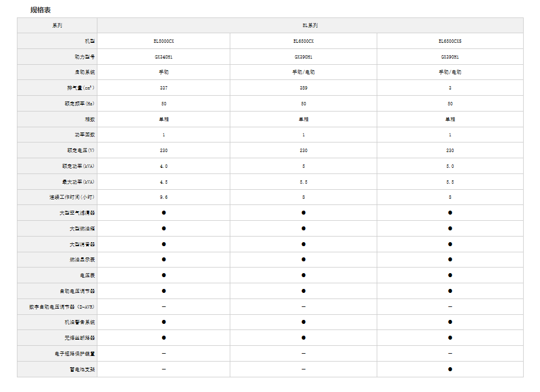The width and height of the screenshot is (540, 392).
Task: Click the displacement value '337'
Action: coord(164,88)
